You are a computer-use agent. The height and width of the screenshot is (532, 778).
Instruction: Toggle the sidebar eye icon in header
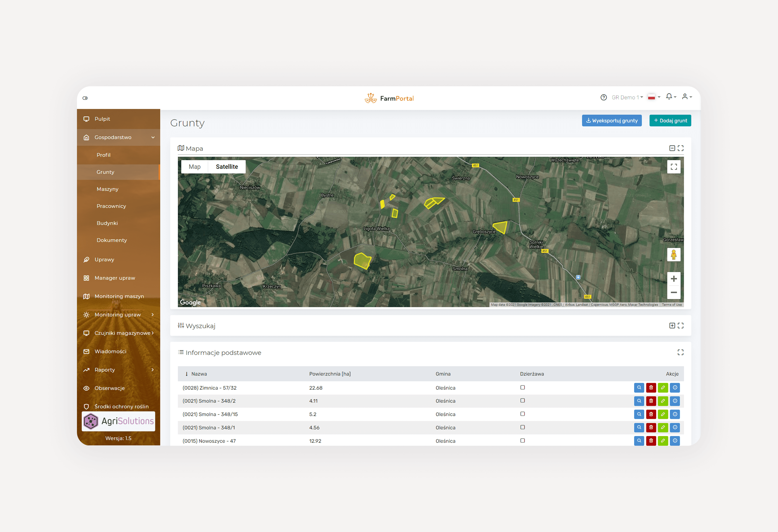[x=85, y=98]
